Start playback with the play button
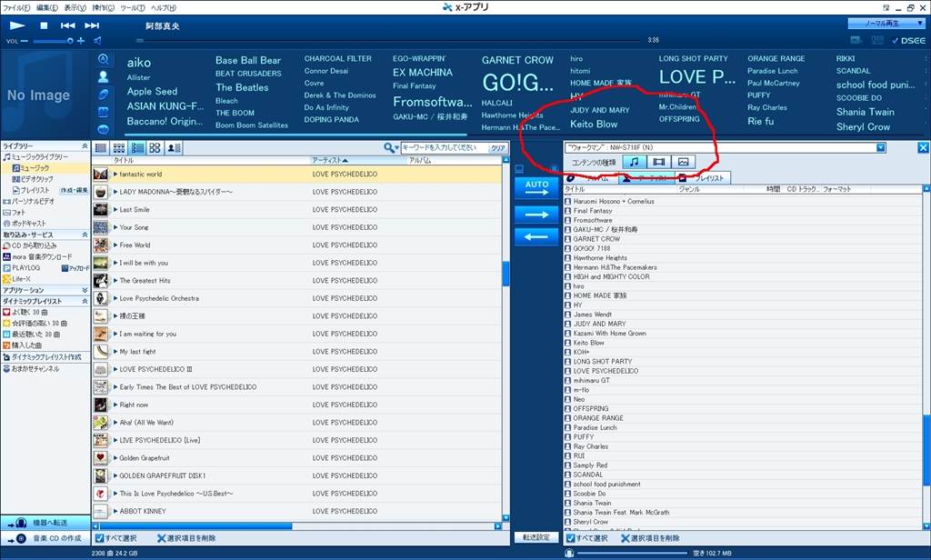The height and width of the screenshot is (560, 931). [17, 25]
